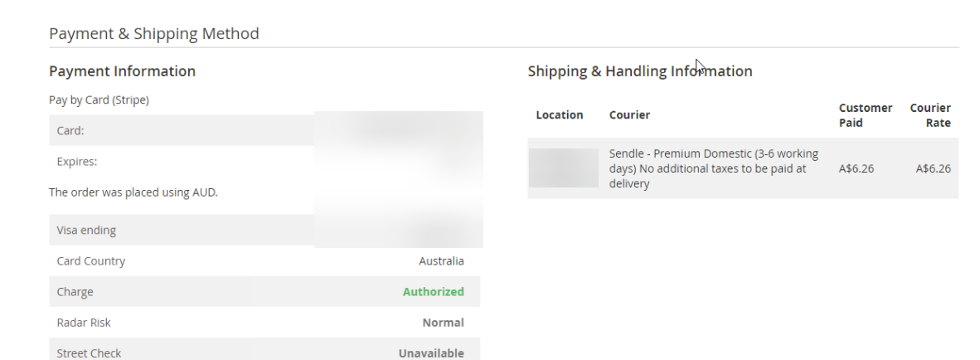
Task: Click the Customer Paid A$6.26 amount
Action: 856,168
